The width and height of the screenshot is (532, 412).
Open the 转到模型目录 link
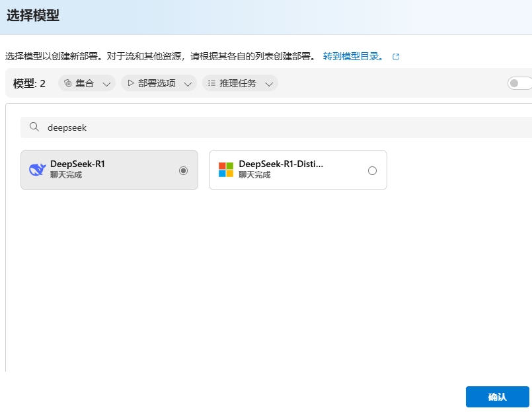pyautogui.click(x=353, y=56)
